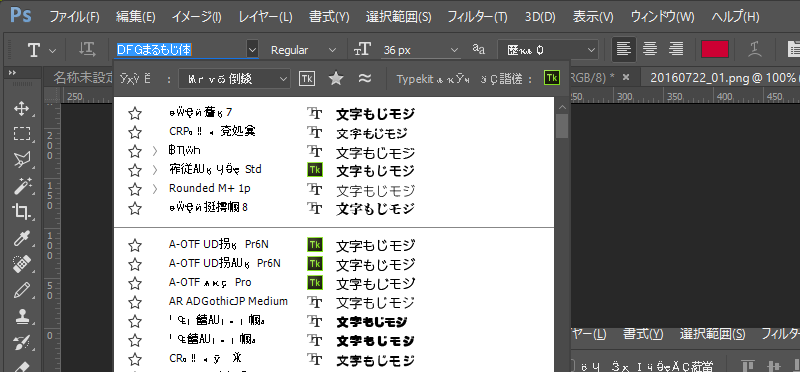Image resolution: width=800 pixels, height=372 pixels.
Task: Click the red text color swatch
Action: tap(715, 49)
